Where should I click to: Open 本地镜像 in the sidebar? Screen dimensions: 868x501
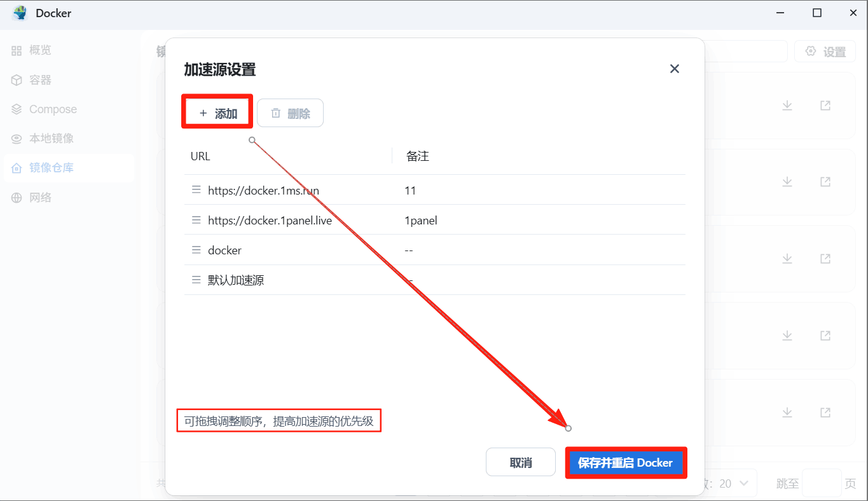[x=69, y=139]
